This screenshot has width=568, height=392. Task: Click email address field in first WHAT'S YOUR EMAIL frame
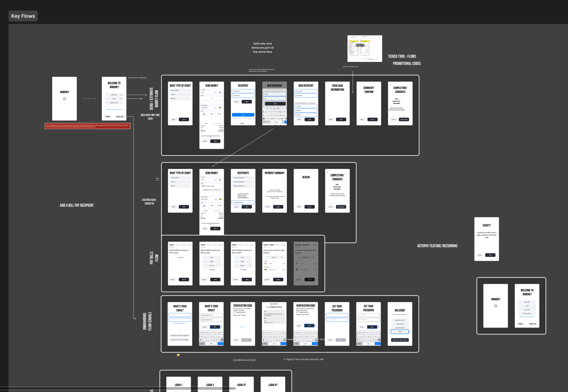pyautogui.click(x=180, y=315)
